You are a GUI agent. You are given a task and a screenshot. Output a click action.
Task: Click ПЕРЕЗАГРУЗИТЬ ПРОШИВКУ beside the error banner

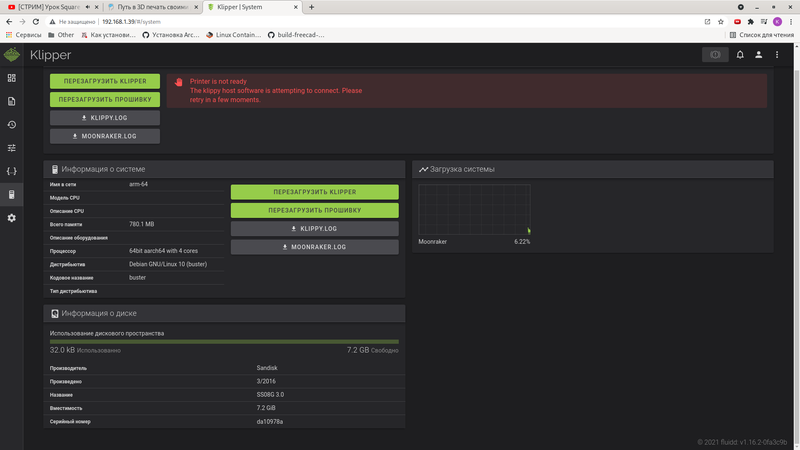tap(105, 100)
